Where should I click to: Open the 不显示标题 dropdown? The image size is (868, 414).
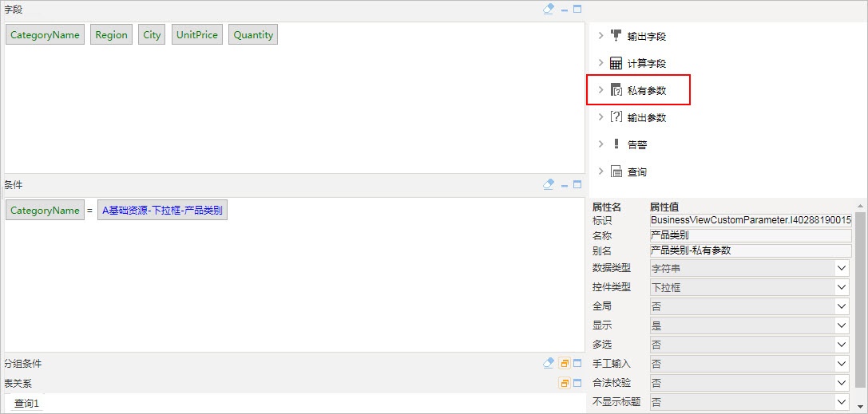[x=750, y=402]
